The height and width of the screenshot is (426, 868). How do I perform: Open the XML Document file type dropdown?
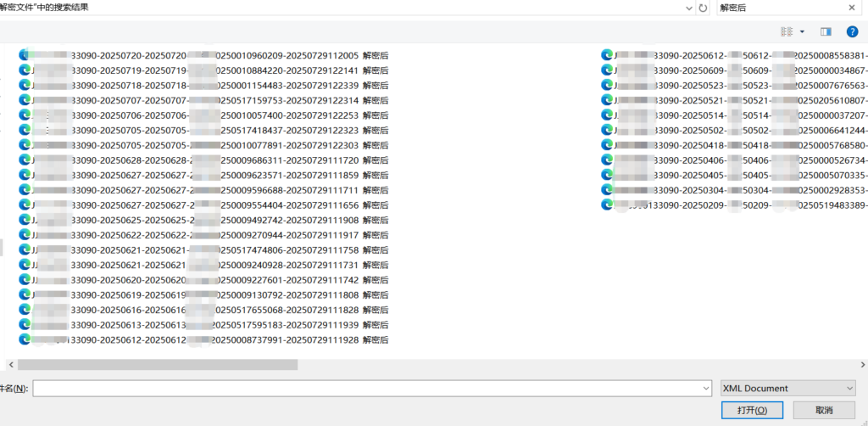pos(787,388)
